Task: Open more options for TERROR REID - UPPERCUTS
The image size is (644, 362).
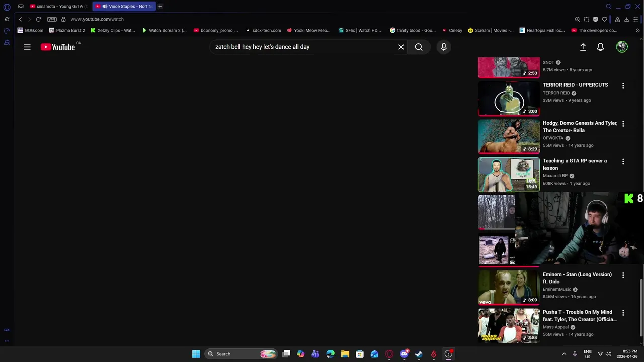Action: tap(623, 86)
